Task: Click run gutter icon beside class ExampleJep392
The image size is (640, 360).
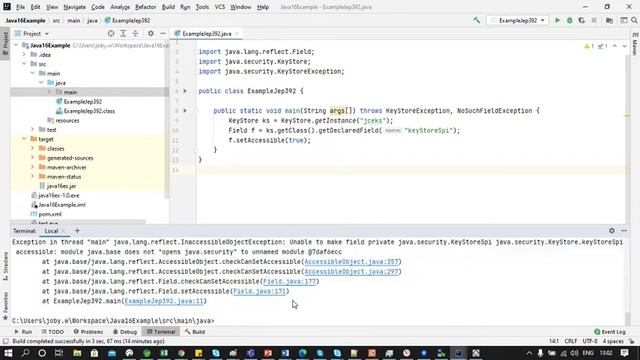Action: (x=185, y=91)
